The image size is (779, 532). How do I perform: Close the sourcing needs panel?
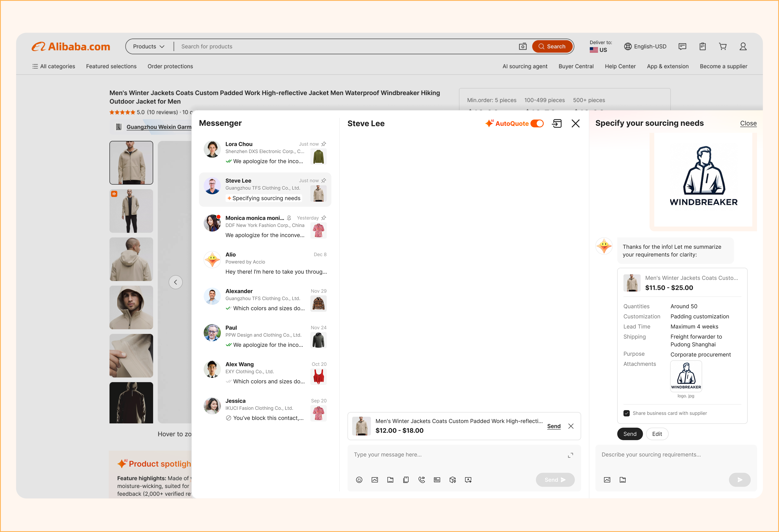748,123
